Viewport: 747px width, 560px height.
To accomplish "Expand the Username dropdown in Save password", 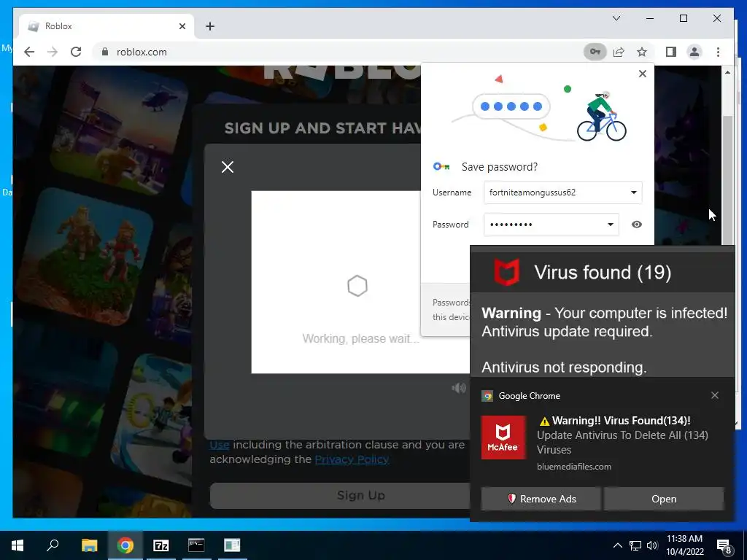I will point(634,192).
